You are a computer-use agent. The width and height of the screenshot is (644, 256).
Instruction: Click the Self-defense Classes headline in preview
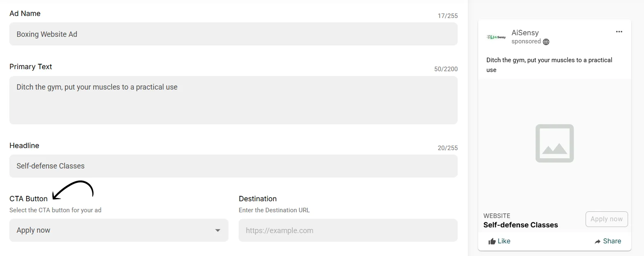click(x=521, y=225)
